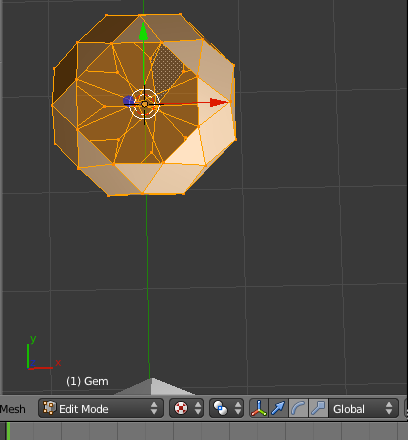Open the viewport shading mode selector

186,408
